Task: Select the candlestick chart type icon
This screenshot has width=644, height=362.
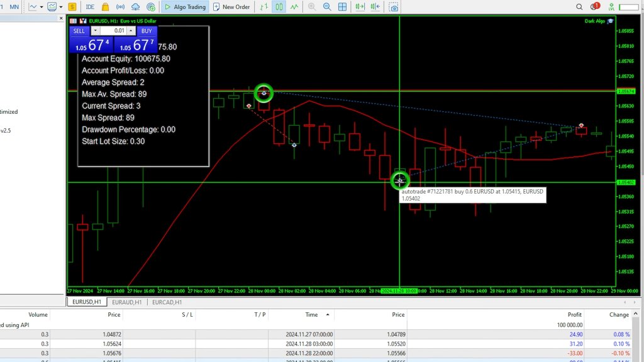Action: pyautogui.click(x=278, y=7)
